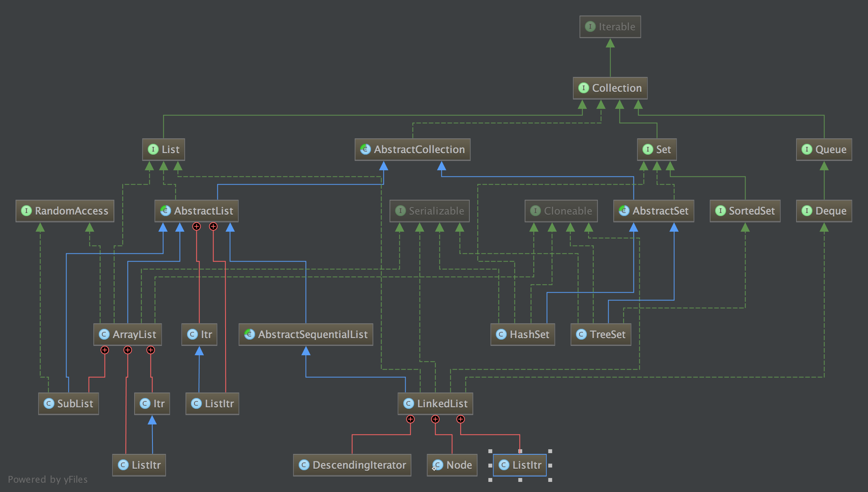This screenshot has height=492, width=868.
Task: Select the AbstractSet class node
Action: pyautogui.click(x=654, y=211)
